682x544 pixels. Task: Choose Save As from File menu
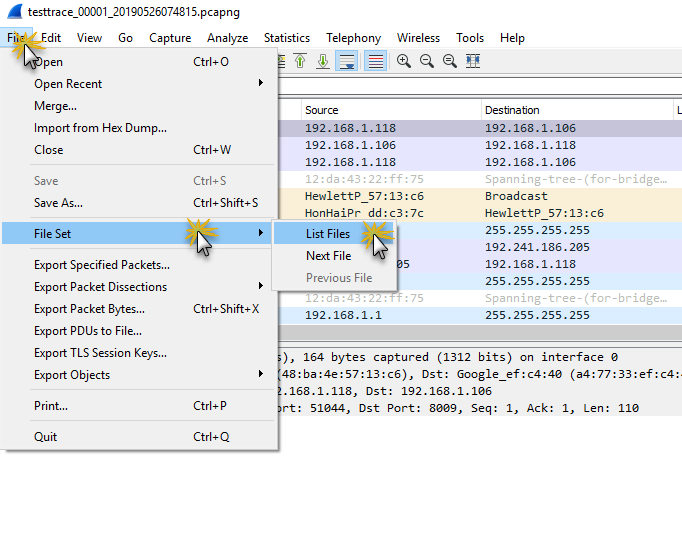tap(59, 203)
